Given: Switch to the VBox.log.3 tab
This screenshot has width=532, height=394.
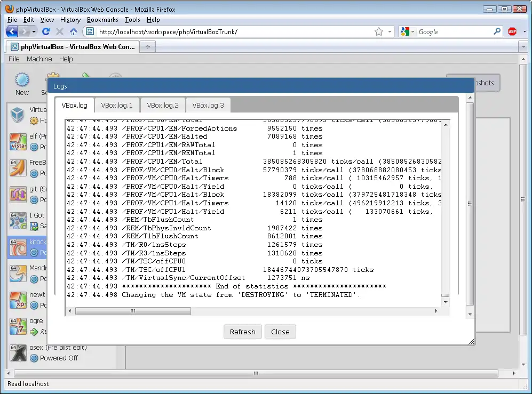Looking at the screenshot, I should pos(208,106).
